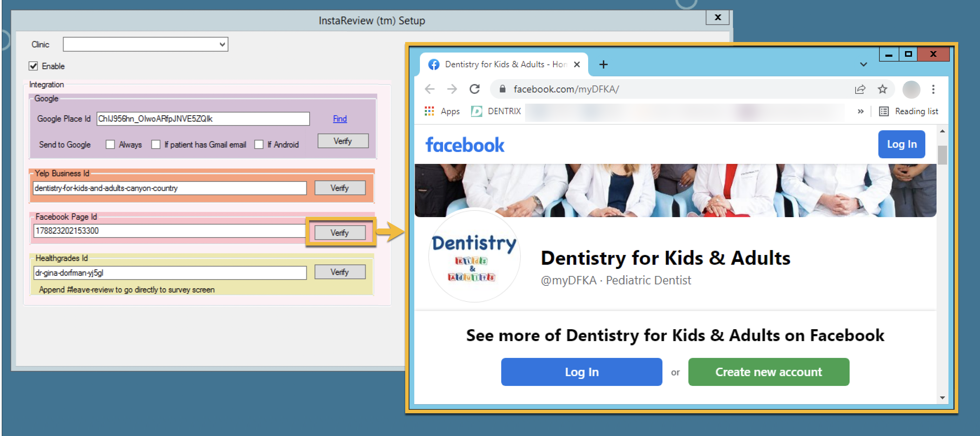Click Verify in the Google section
This screenshot has width=980, height=436.
click(x=343, y=141)
